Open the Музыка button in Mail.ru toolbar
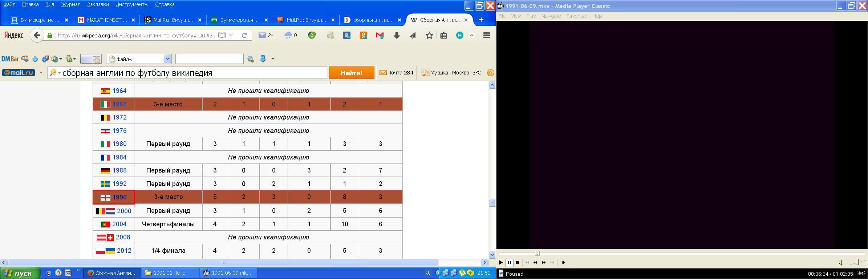This screenshot has height=279, width=868. 434,73
